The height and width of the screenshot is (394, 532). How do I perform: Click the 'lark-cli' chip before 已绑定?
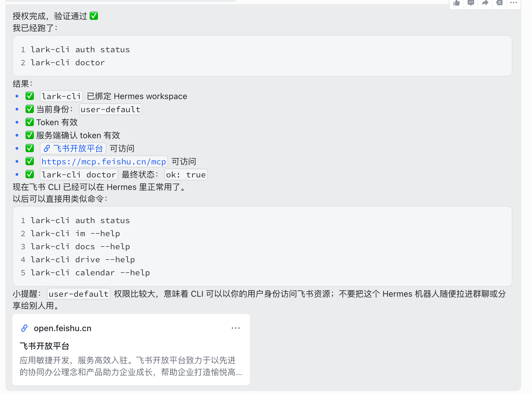pyautogui.click(x=61, y=96)
